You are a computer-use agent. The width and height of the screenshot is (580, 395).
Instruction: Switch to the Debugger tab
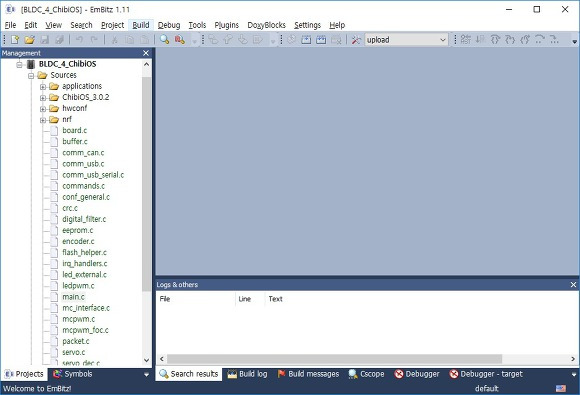(x=417, y=374)
